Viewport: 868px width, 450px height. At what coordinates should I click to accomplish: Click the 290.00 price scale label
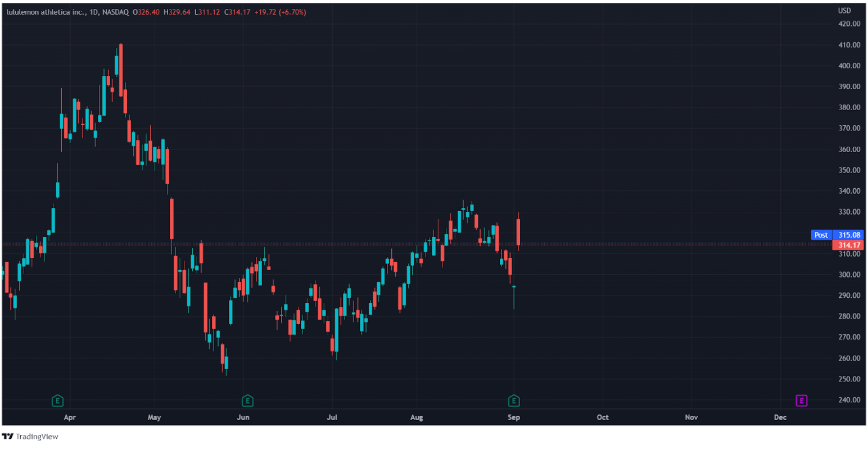coord(849,296)
